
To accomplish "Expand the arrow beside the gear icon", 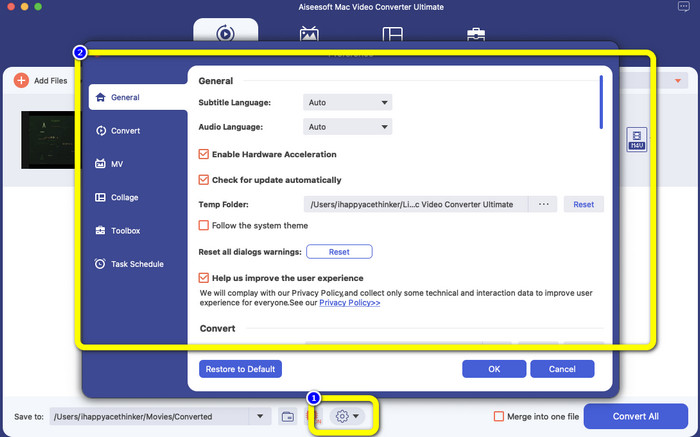I will tap(356, 416).
